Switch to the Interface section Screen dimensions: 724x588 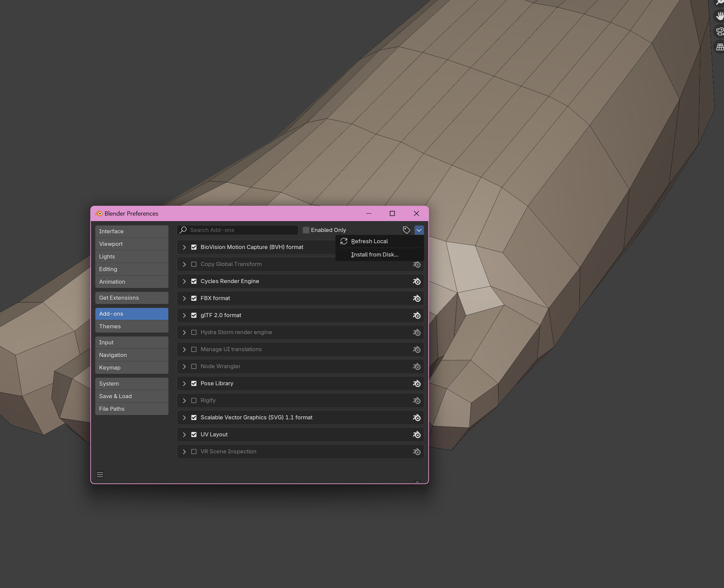132,231
